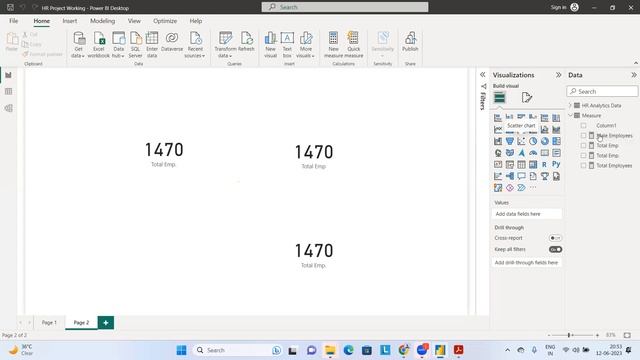Viewport: 640px width, 360px height.
Task: Switch to the Optimize ribbon tab
Action: (165, 21)
